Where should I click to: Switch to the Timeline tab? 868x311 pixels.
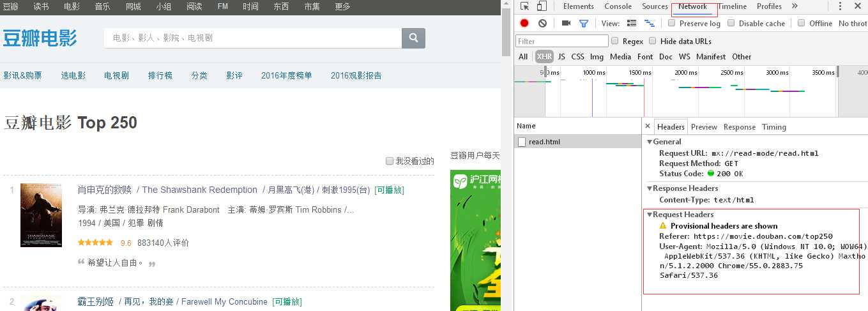coord(732,6)
